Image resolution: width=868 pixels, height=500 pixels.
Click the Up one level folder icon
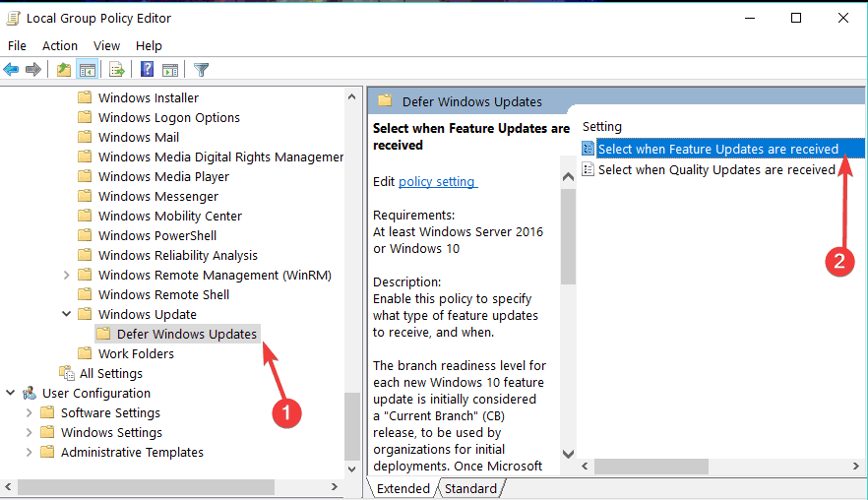pyautogui.click(x=64, y=69)
